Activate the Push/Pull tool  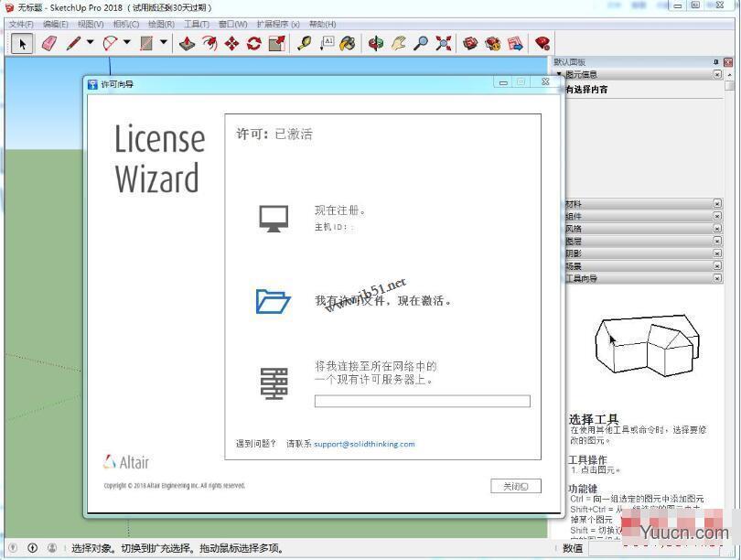(x=188, y=44)
